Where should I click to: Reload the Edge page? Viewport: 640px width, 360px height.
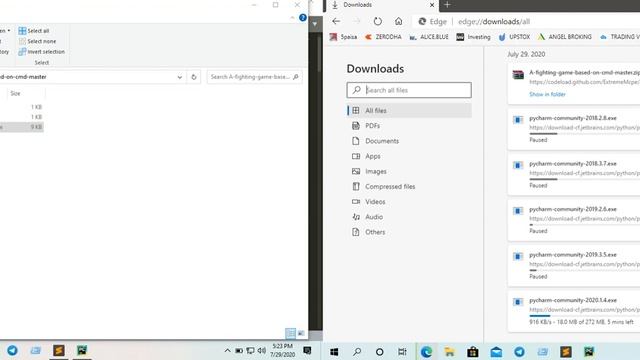click(378, 21)
